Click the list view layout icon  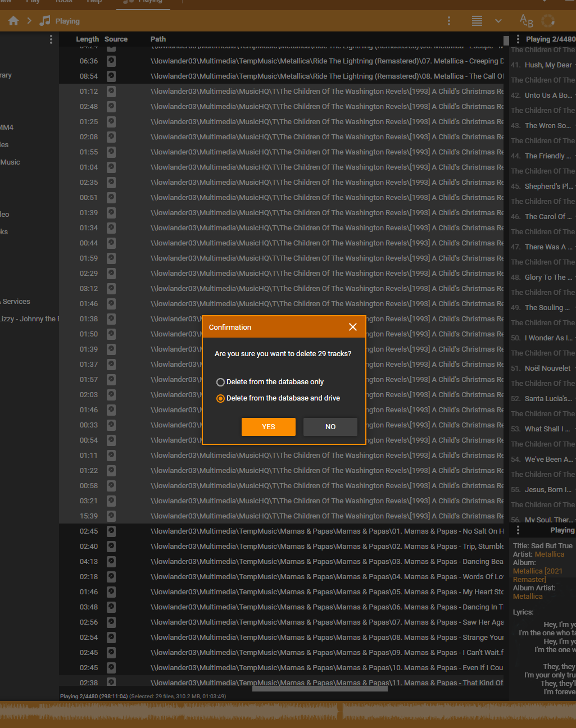click(477, 21)
